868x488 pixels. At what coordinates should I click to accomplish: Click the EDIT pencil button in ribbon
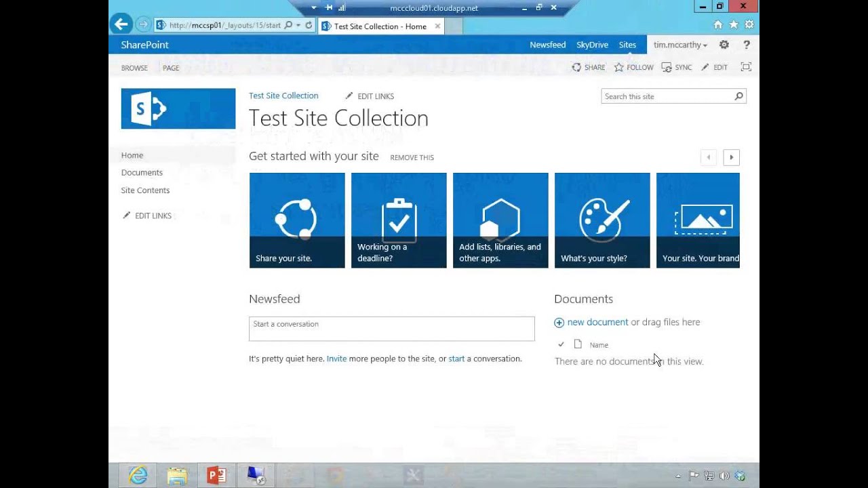click(714, 67)
